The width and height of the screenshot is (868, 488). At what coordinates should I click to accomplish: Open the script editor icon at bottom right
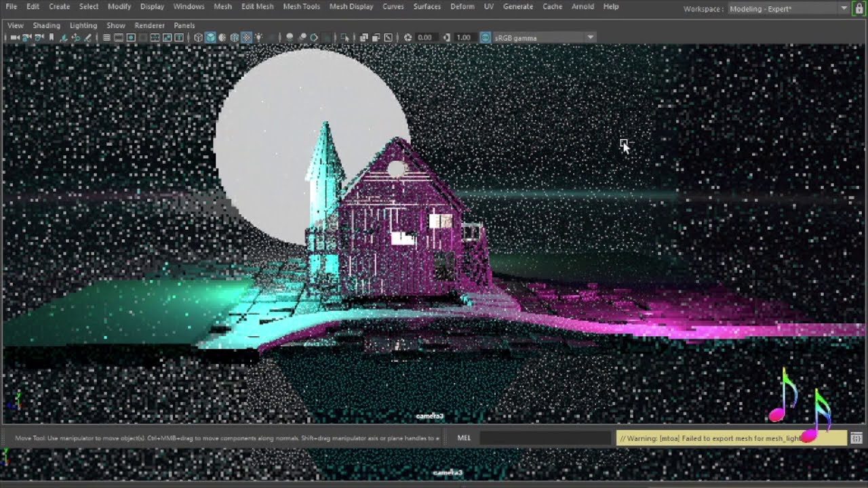click(x=856, y=439)
